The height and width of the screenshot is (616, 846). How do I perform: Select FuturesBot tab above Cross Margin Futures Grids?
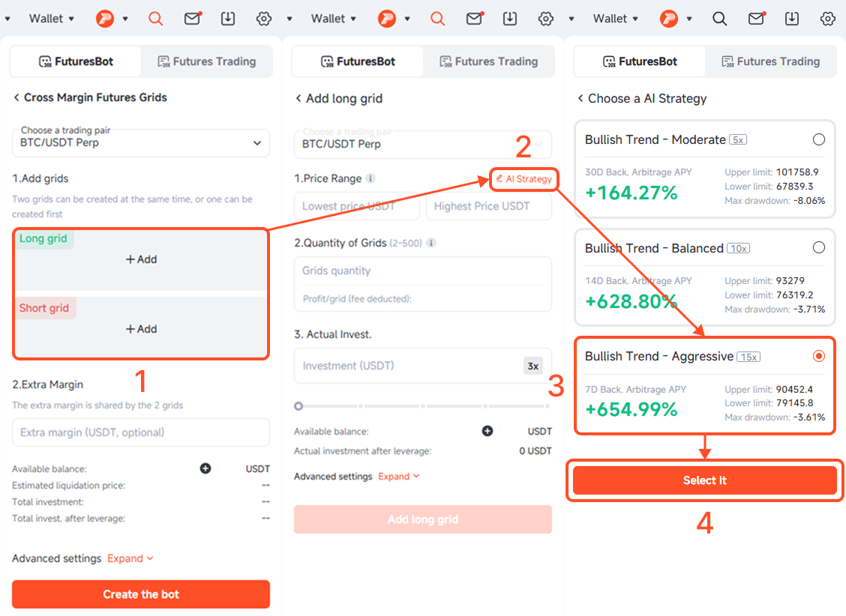(76, 61)
